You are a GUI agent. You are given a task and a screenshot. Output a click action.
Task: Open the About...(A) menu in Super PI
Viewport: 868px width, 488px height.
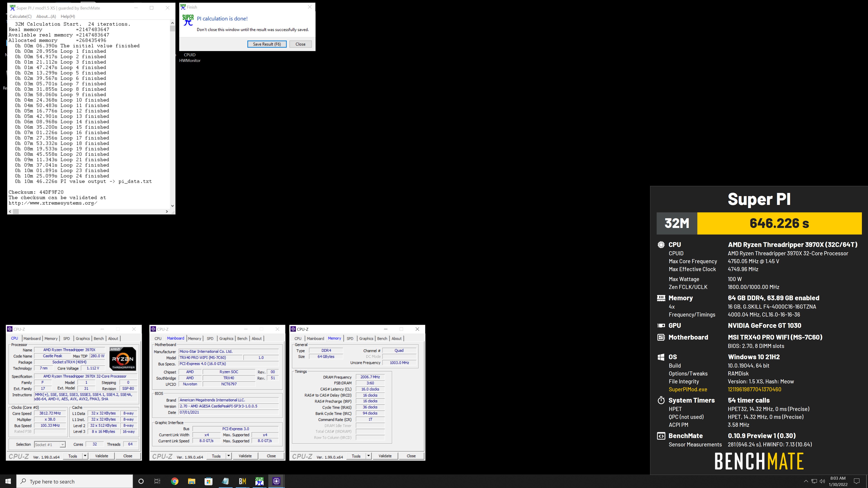pyautogui.click(x=46, y=16)
